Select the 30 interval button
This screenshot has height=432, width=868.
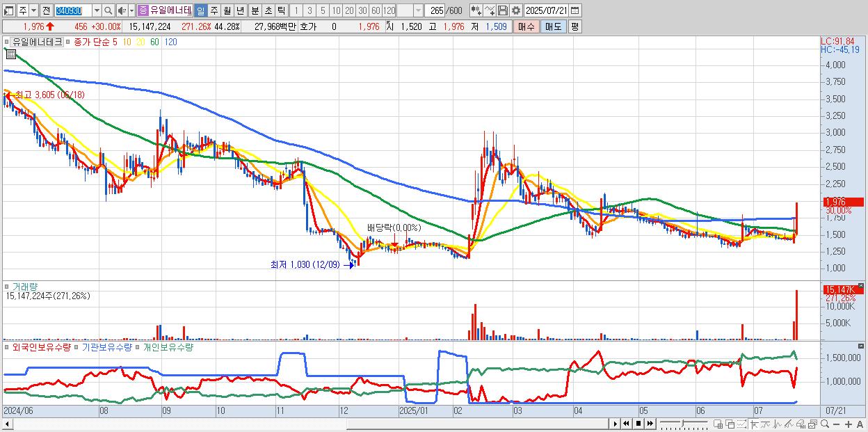click(x=362, y=10)
